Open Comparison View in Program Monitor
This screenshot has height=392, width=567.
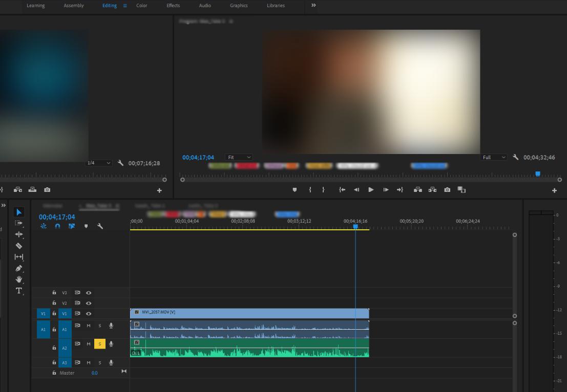pos(461,190)
